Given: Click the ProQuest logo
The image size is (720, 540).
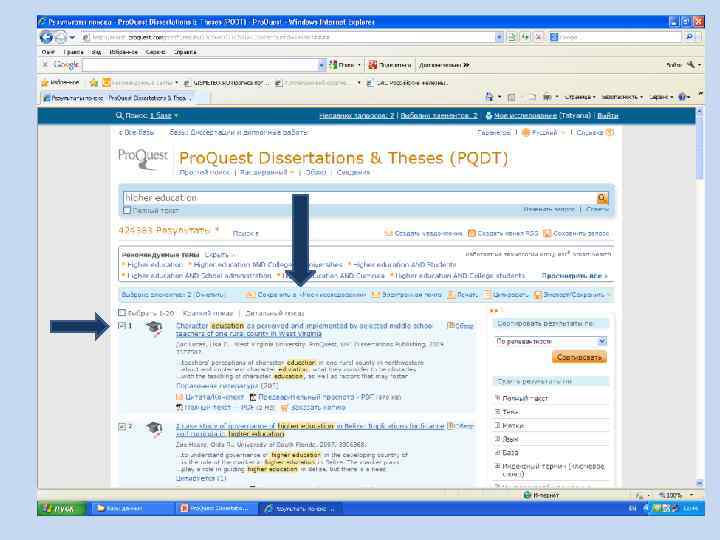Looking at the screenshot, I should click(x=143, y=159).
